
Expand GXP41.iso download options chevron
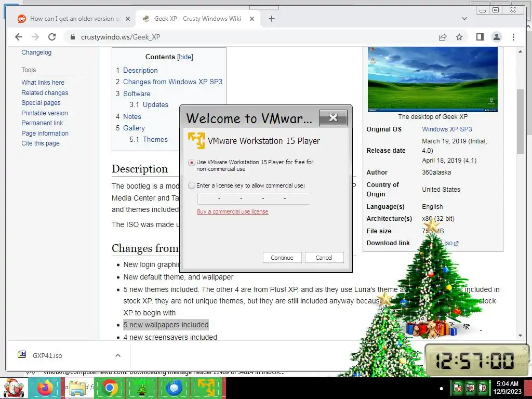click(x=118, y=355)
